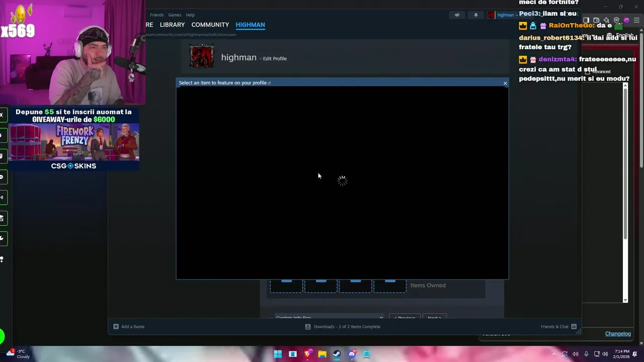Open Discord from the taskbar
Image resolution: width=644 pixels, height=362 pixels.
[352, 354]
